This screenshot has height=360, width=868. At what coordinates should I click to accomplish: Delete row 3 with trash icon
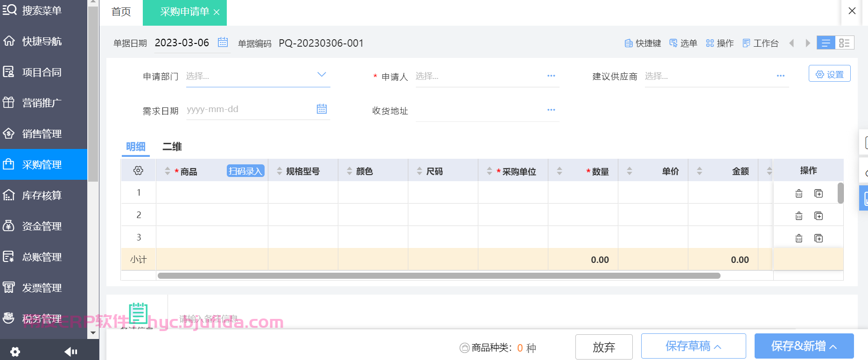[799, 238]
